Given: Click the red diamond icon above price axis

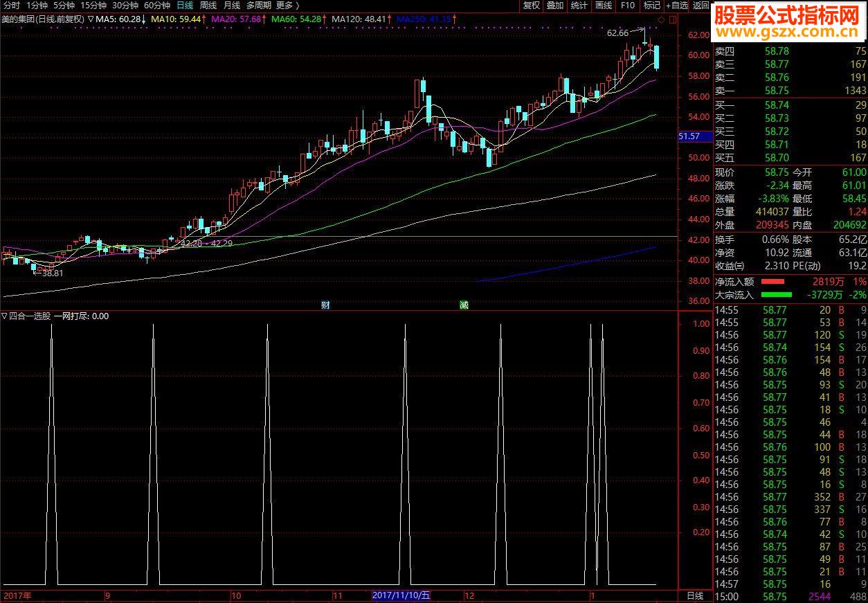Looking at the screenshot, I should pos(661,20).
